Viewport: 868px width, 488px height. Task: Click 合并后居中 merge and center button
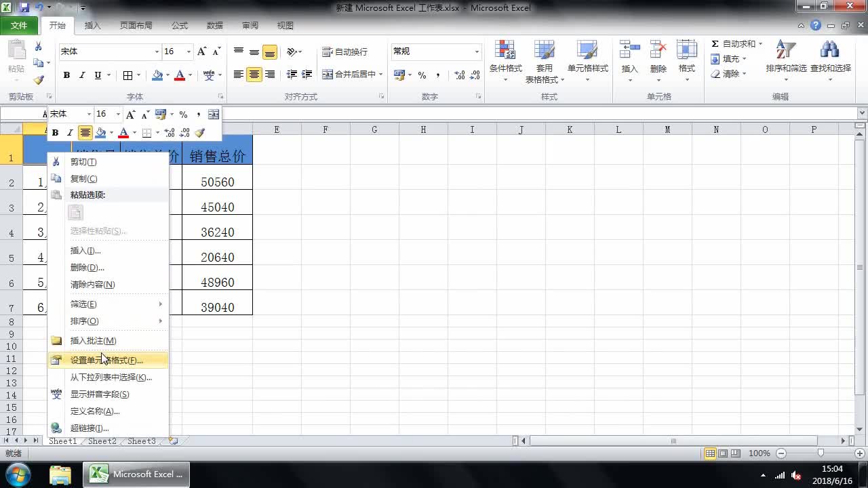pyautogui.click(x=348, y=75)
